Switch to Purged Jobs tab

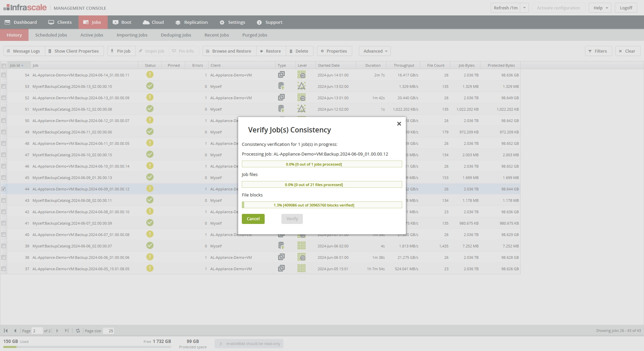coord(255,35)
